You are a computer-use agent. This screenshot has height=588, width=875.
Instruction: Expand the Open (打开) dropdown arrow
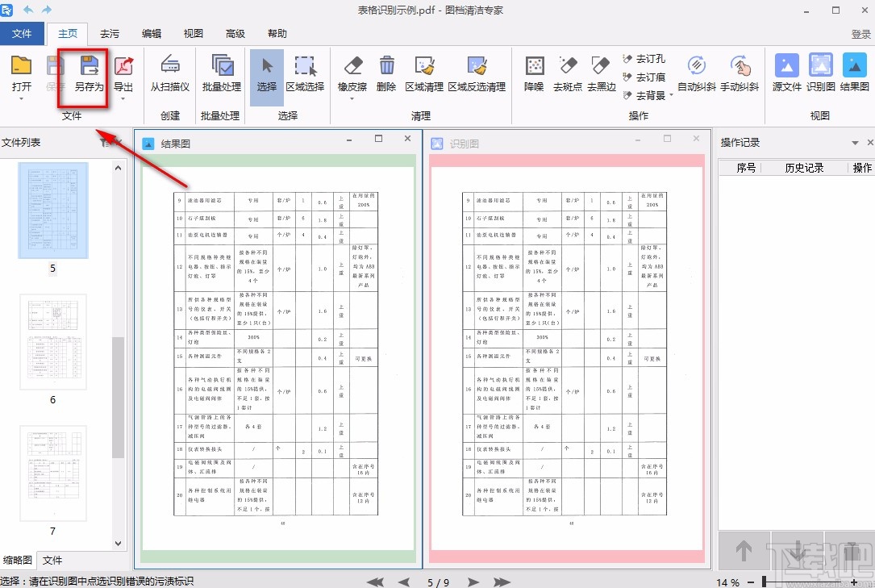click(x=22, y=99)
